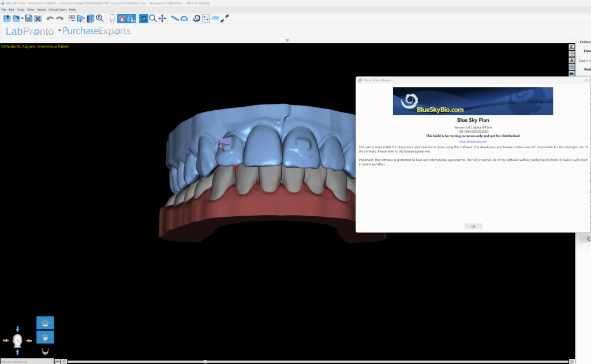Screen dimensions: 591x364
Task: Click the gray dental arch icon
Action: click(x=45, y=351)
